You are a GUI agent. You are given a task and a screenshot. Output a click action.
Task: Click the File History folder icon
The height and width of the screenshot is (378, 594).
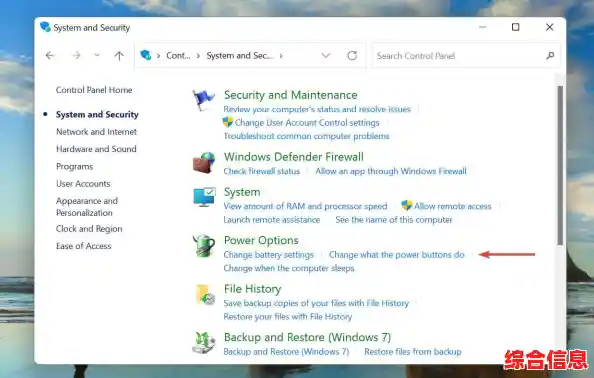pyautogui.click(x=205, y=294)
